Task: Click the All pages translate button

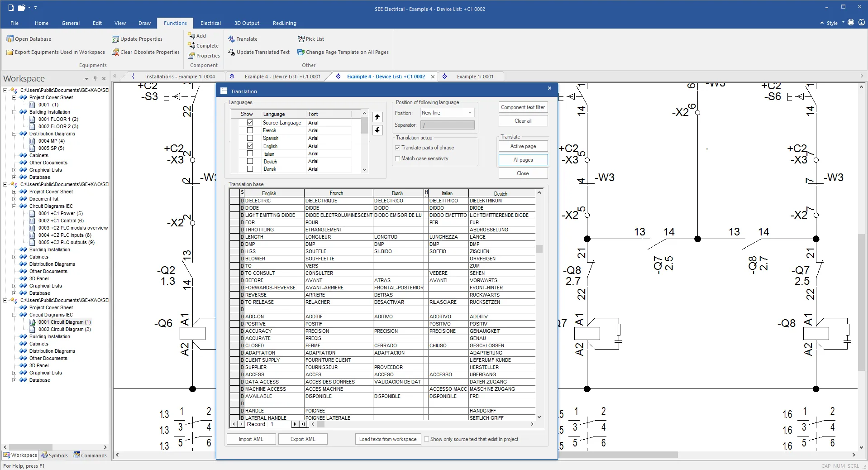Action: 523,160
